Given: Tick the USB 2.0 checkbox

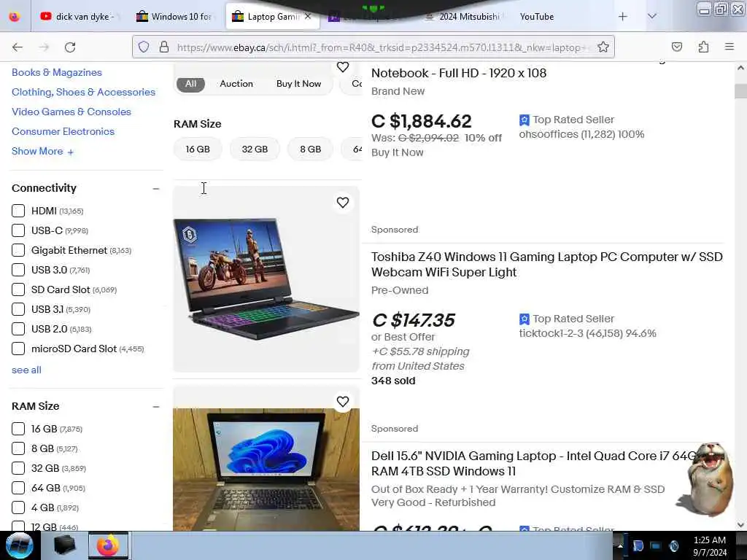Looking at the screenshot, I should point(18,329).
